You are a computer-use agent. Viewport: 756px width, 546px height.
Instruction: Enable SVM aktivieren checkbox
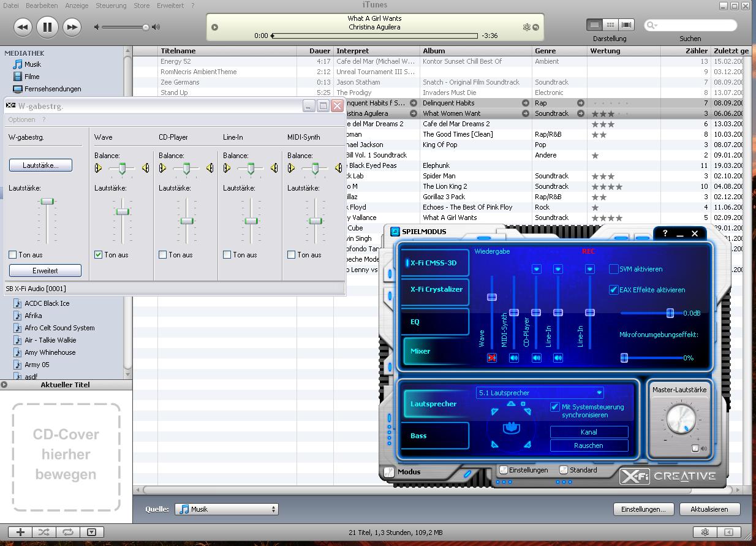coord(614,269)
